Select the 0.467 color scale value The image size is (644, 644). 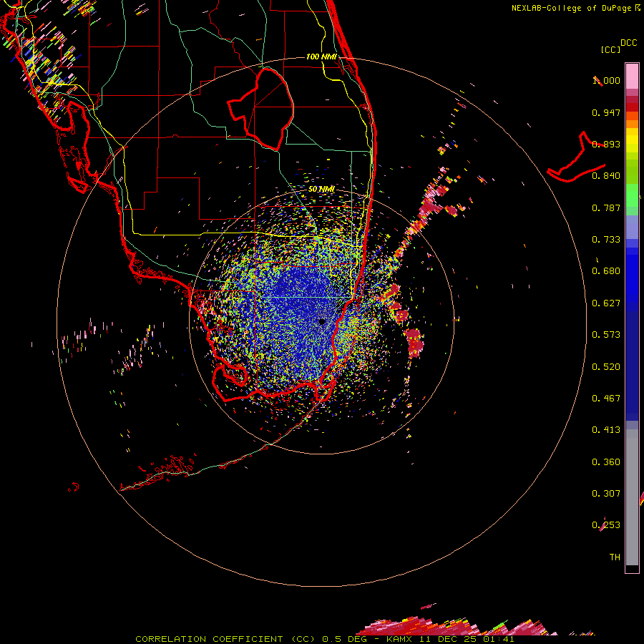point(606,399)
